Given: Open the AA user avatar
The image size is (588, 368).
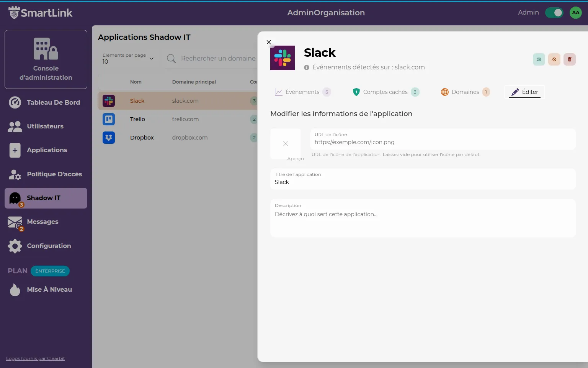Looking at the screenshot, I should tap(575, 13).
